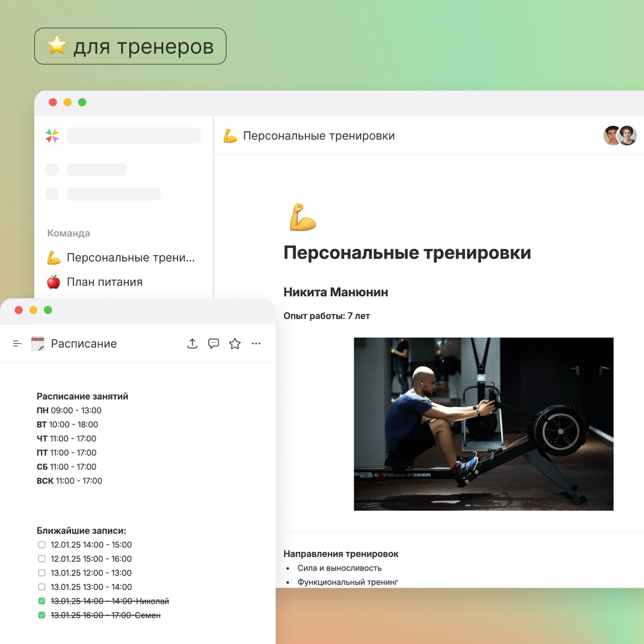Open more options with the ellipsis icon

coord(256,343)
